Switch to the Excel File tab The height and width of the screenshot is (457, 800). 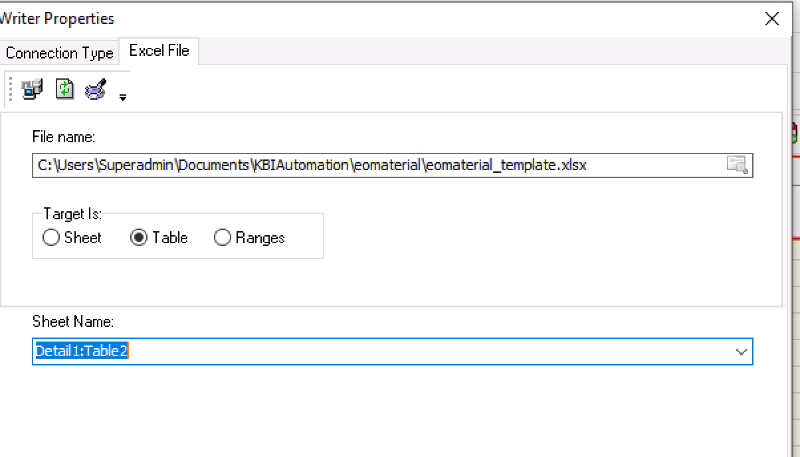coord(159,51)
